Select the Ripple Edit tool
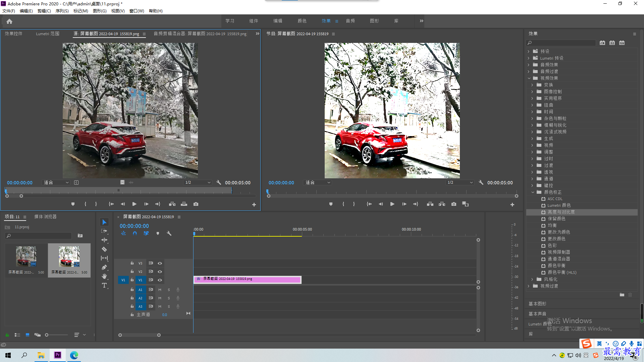644x362 pixels. (x=104, y=240)
